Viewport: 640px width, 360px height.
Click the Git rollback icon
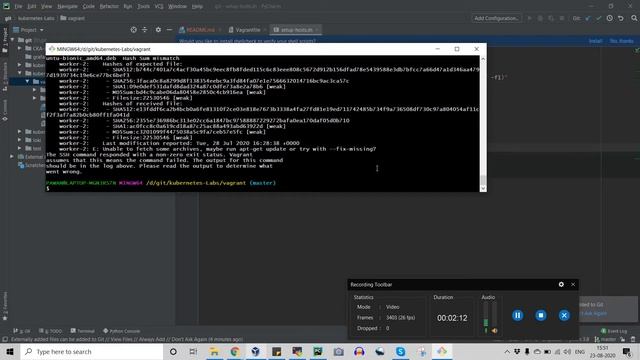pyautogui.click(x=621, y=18)
